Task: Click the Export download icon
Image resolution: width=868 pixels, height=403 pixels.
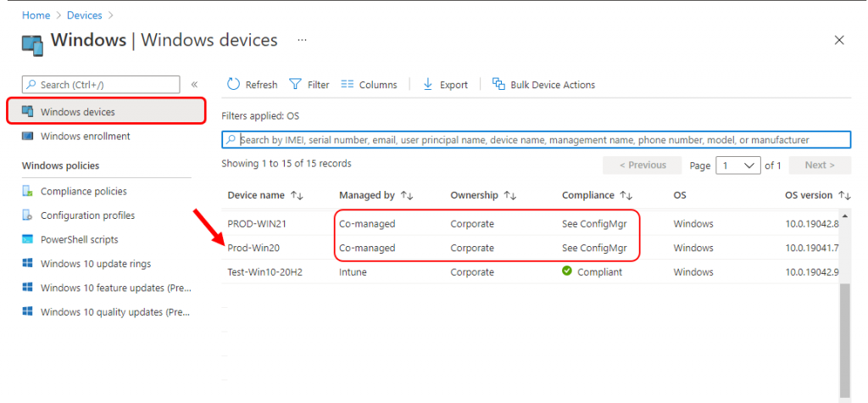Action: [427, 84]
